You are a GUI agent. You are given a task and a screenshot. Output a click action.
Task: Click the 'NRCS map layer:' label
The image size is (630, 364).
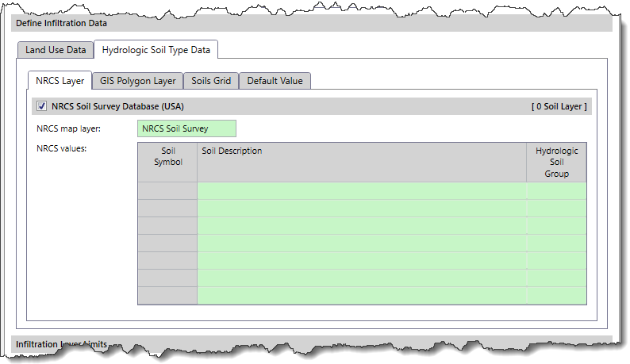69,128
